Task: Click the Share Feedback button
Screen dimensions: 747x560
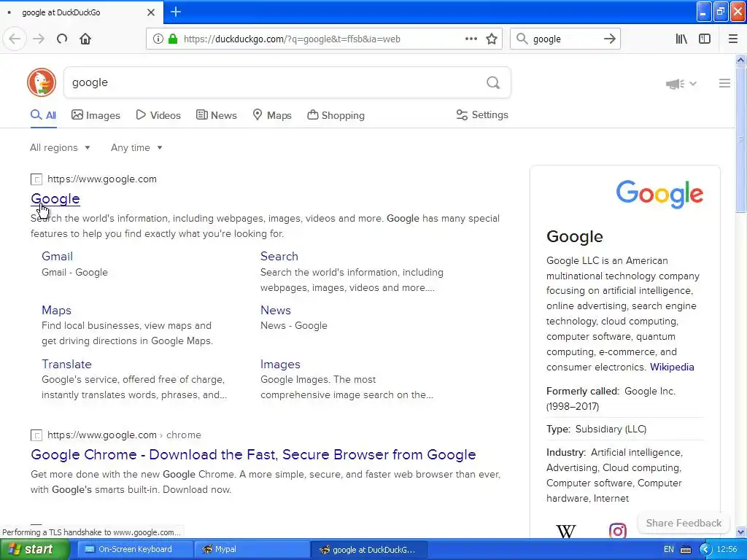Action: pyautogui.click(x=684, y=523)
